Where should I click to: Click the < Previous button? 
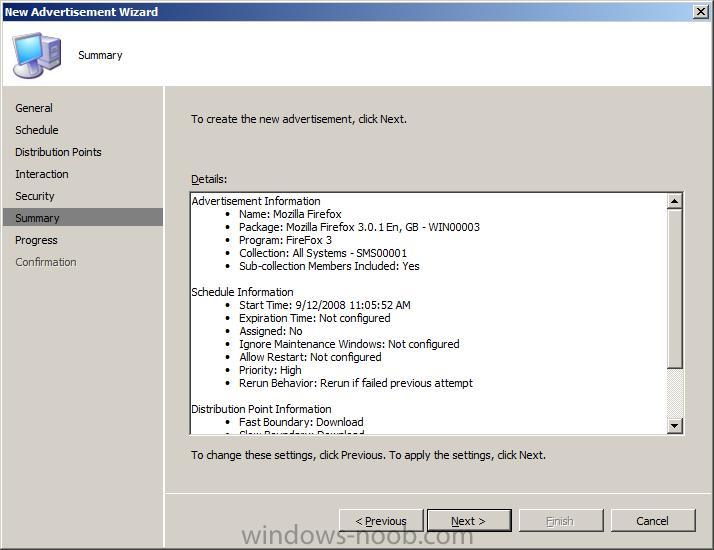(x=381, y=520)
